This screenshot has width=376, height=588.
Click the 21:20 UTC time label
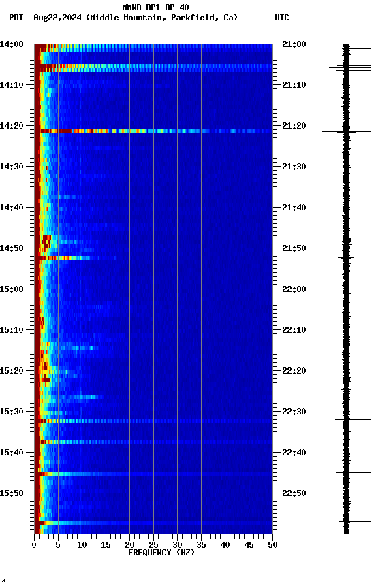click(x=294, y=126)
